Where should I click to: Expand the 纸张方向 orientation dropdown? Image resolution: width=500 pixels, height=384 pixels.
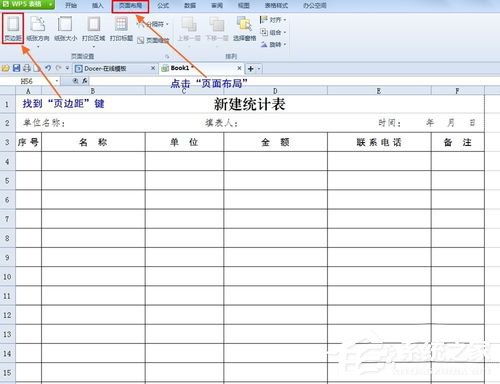(x=38, y=47)
